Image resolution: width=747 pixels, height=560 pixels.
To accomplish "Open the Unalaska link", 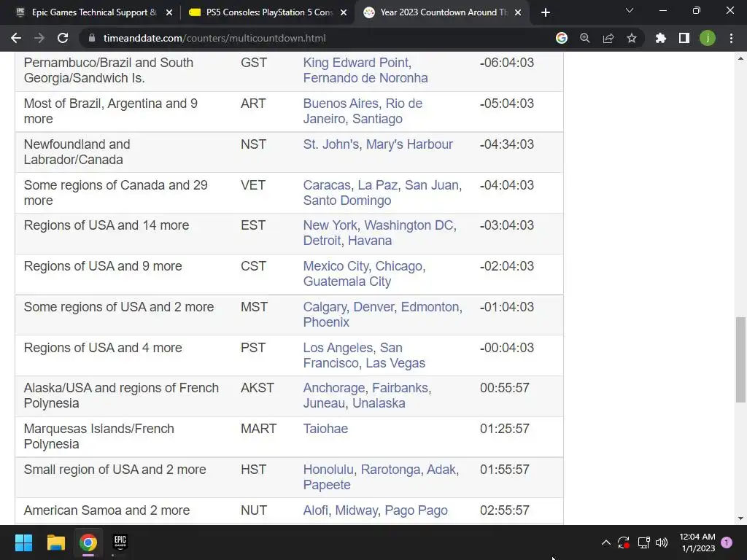I will (379, 403).
